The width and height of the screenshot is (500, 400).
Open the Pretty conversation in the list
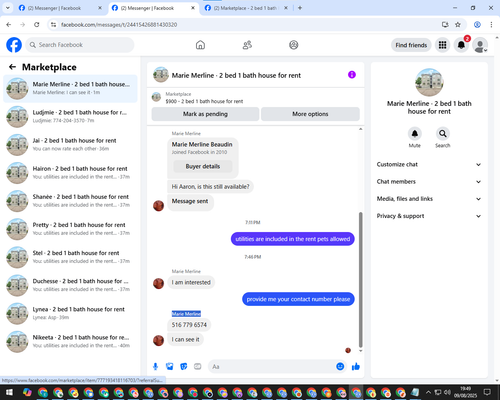tap(70, 229)
